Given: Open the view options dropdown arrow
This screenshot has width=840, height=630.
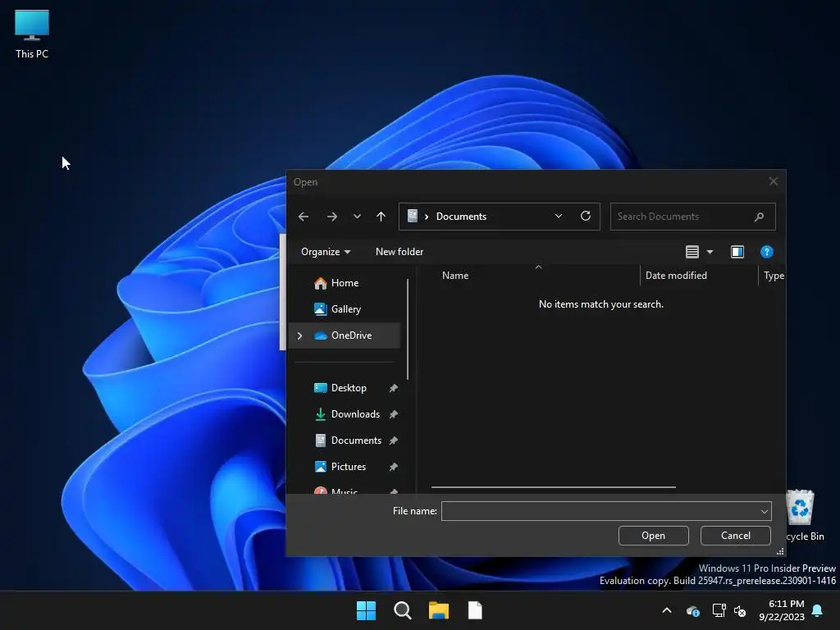Looking at the screenshot, I should (x=710, y=252).
